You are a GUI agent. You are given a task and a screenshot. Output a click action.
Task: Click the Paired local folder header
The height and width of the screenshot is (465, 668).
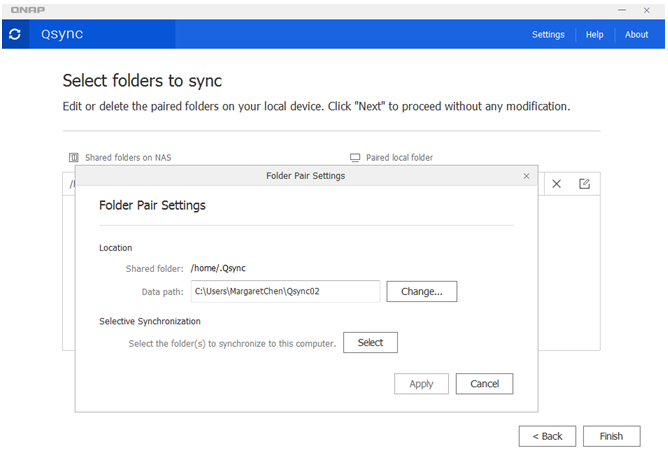(x=400, y=158)
